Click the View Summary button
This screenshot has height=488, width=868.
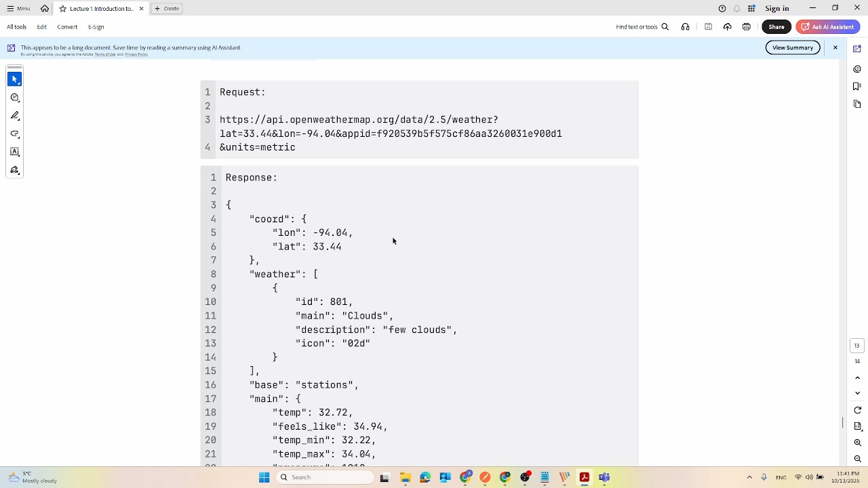click(x=792, y=47)
